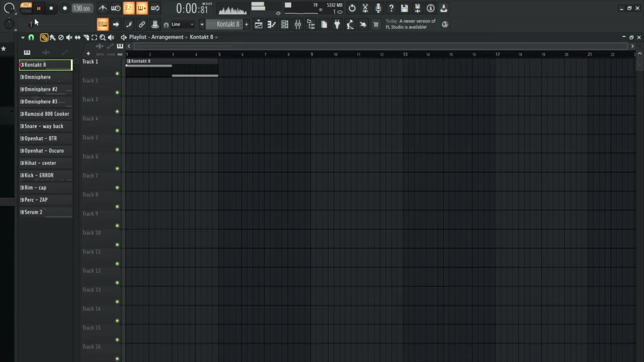Toggle the 3.2 countdown before recording

(129, 8)
